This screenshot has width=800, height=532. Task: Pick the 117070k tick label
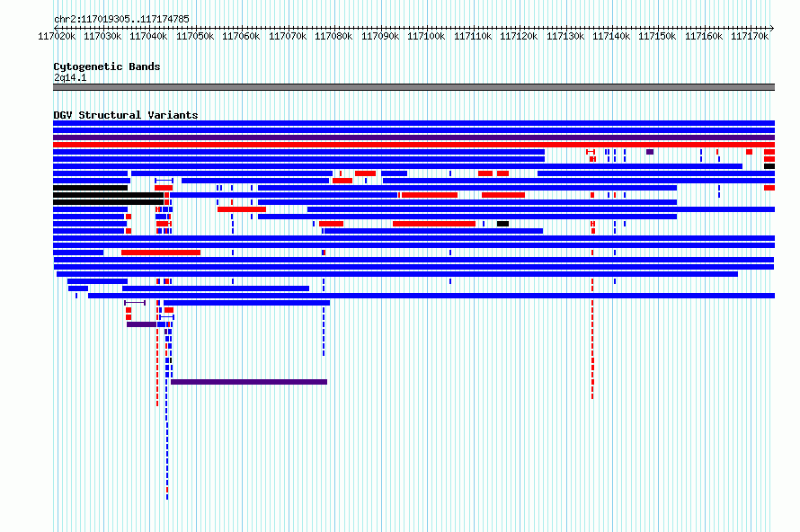coord(288,36)
